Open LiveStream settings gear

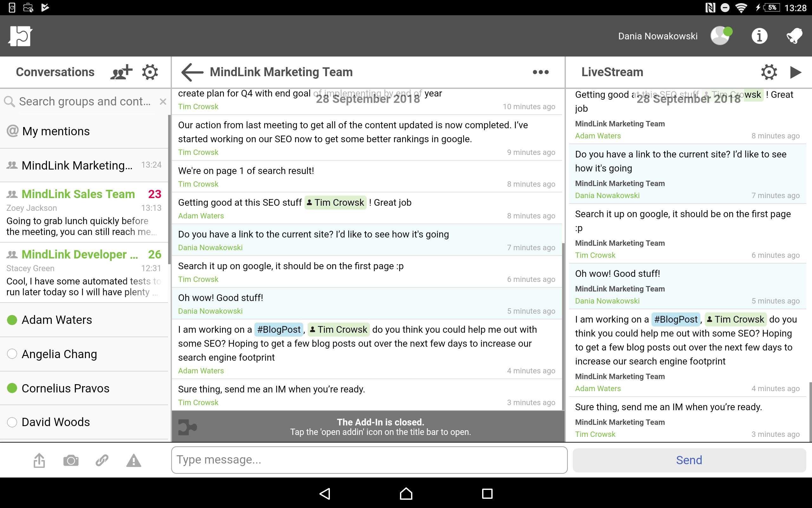coord(769,72)
